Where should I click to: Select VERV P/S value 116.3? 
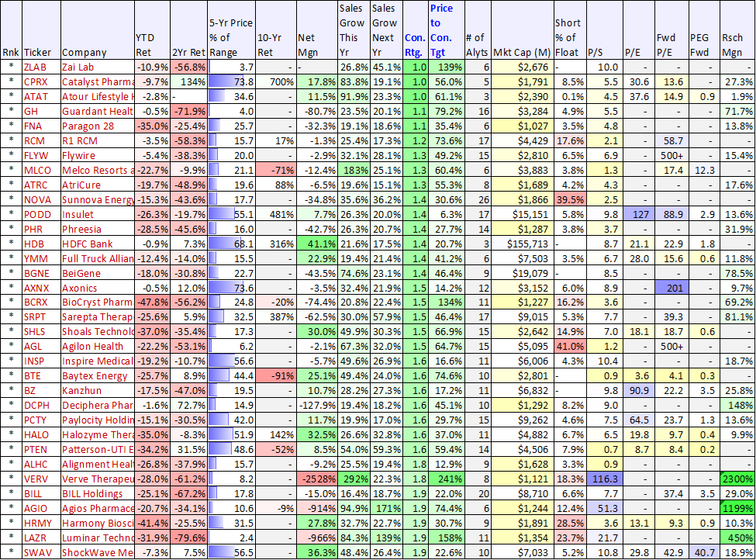605,479
